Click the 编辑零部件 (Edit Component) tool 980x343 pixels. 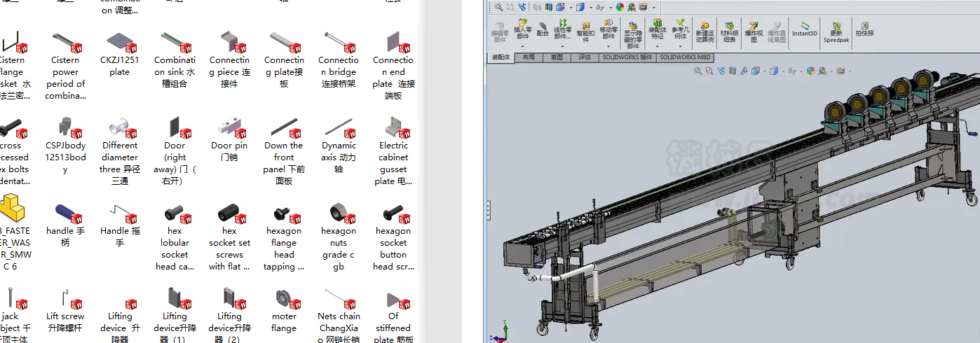pos(500,31)
